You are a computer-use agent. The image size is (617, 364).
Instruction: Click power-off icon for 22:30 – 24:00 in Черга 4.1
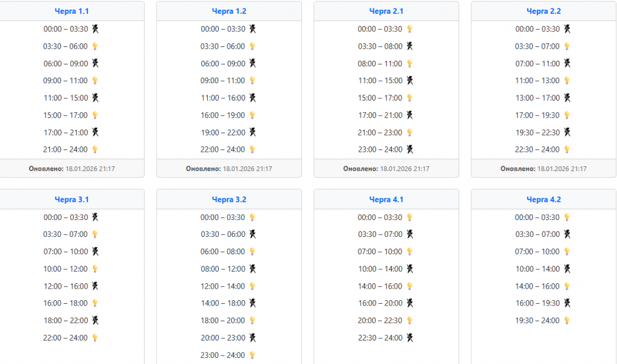410,338
